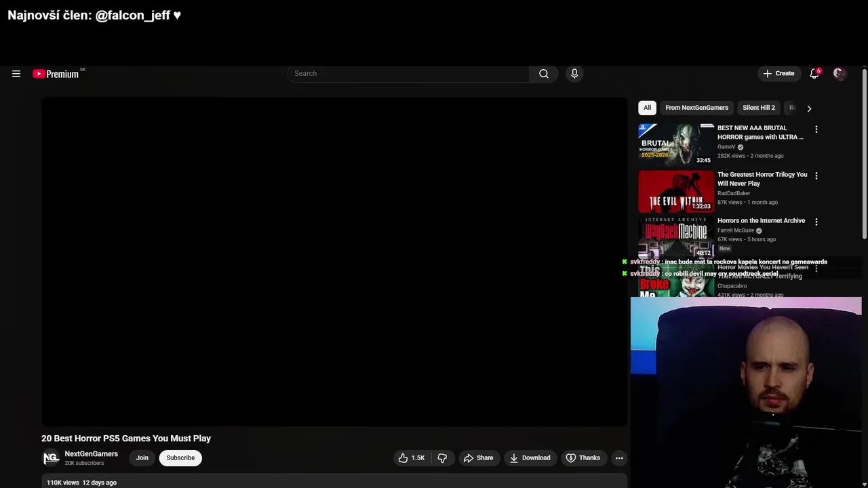
Task: Dislike the video with thumbs down
Action: tap(442, 458)
